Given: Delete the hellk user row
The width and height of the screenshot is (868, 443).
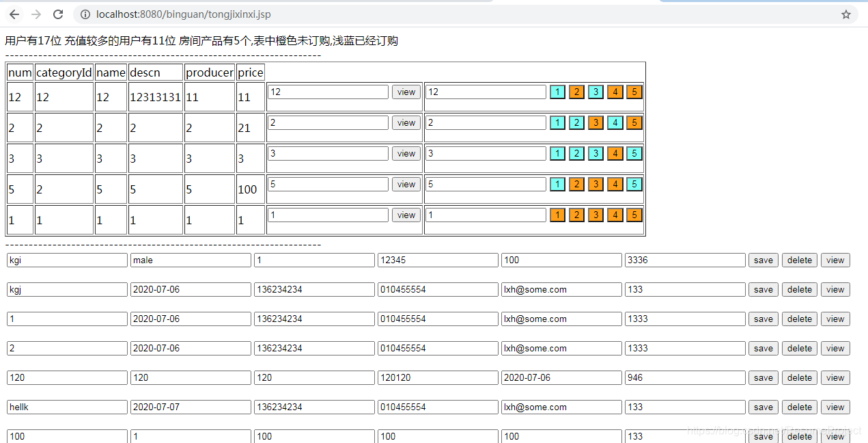Looking at the screenshot, I should [x=800, y=407].
